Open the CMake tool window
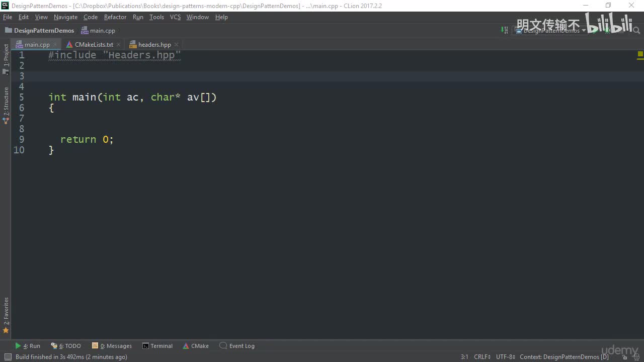This screenshot has width=644, height=362. click(196, 346)
